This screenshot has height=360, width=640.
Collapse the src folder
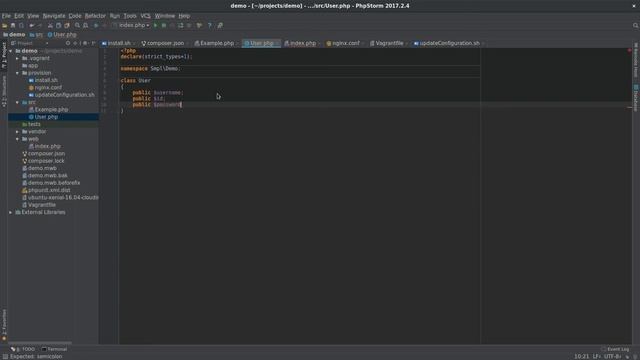tap(17, 102)
